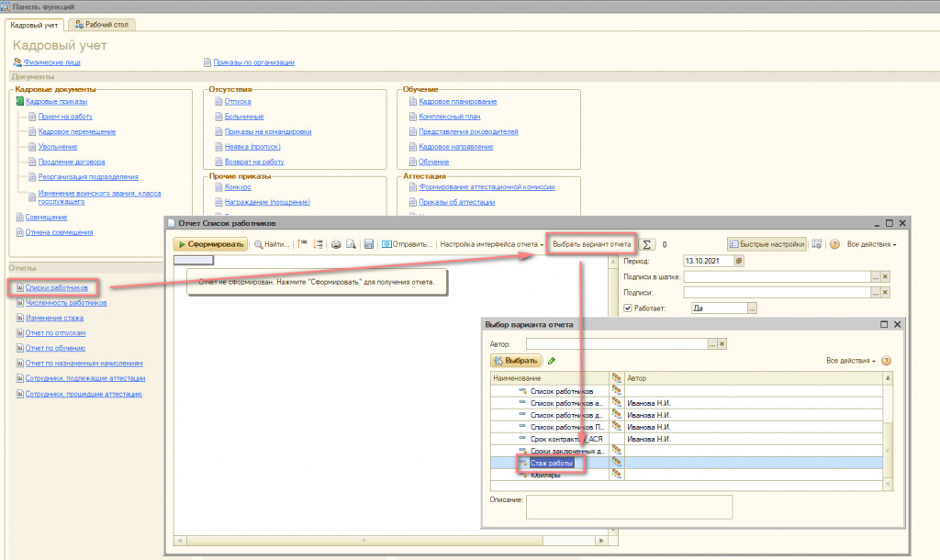Expand Настройка интерфейса отчета dropdown
Screen dimensions: 940x560
pos(492,244)
